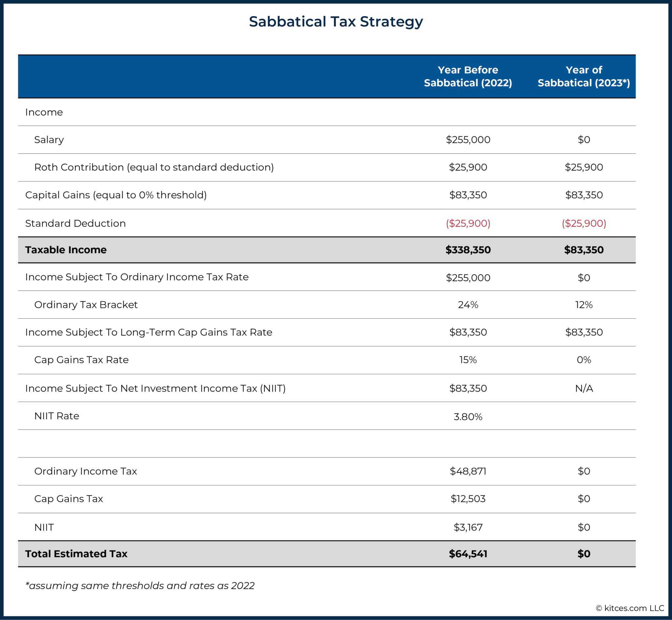
Task: Click the N/A value in NIIT row
Action: 583,388
